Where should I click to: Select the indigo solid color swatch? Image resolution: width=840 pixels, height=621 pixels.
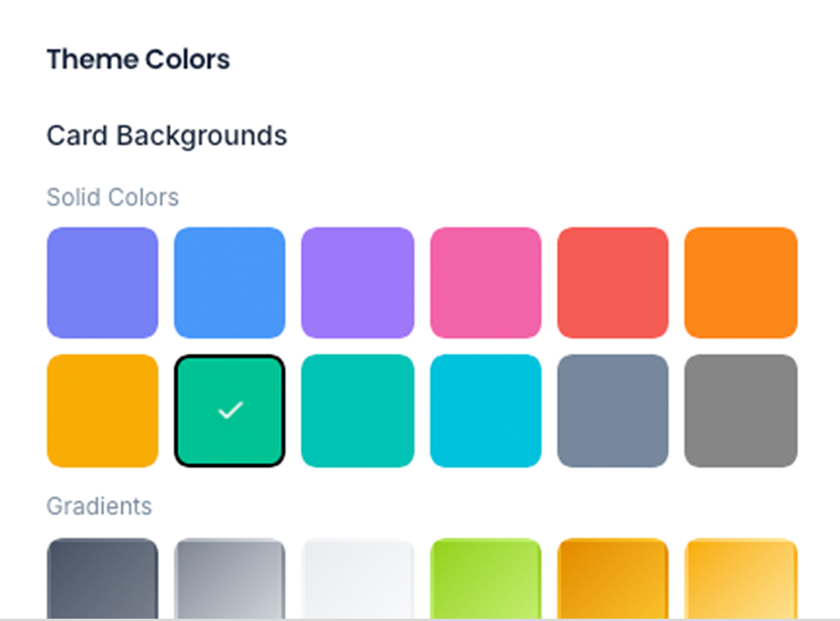[x=102, y=282]
